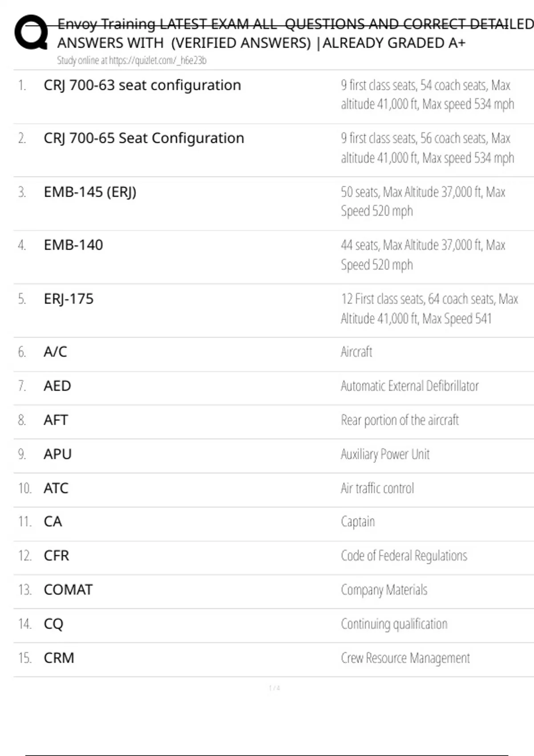Click the EMB-140 term

(73, 245)
